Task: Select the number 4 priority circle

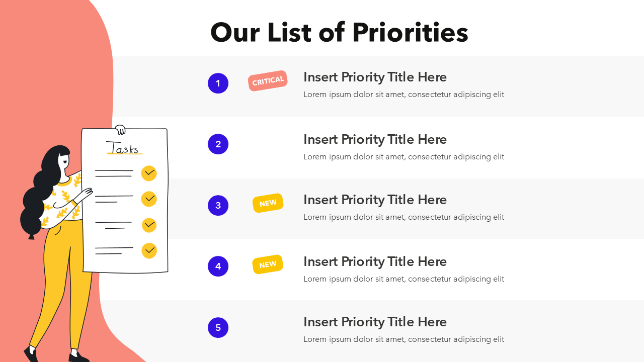Action: click(218, 266)
